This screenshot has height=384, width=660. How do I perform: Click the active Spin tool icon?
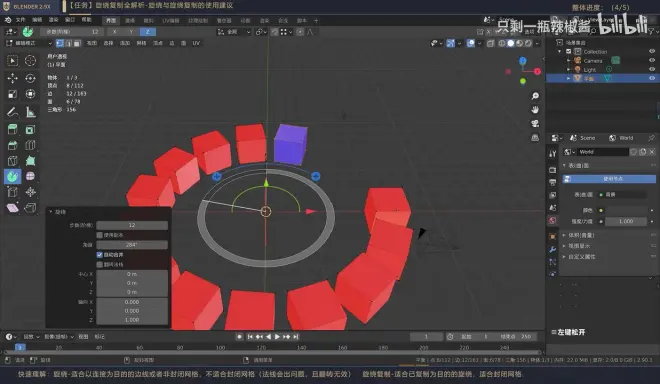tap(13, 176)
